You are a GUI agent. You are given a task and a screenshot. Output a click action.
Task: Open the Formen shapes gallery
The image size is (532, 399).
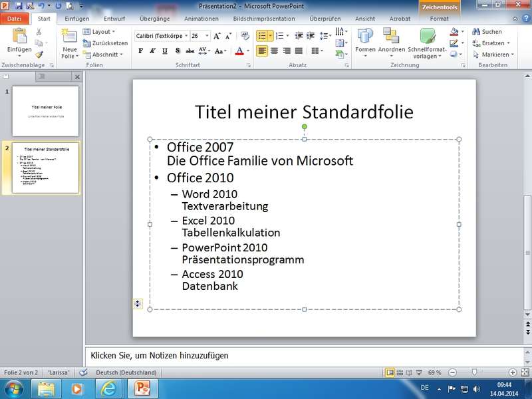tap(365, 43)
